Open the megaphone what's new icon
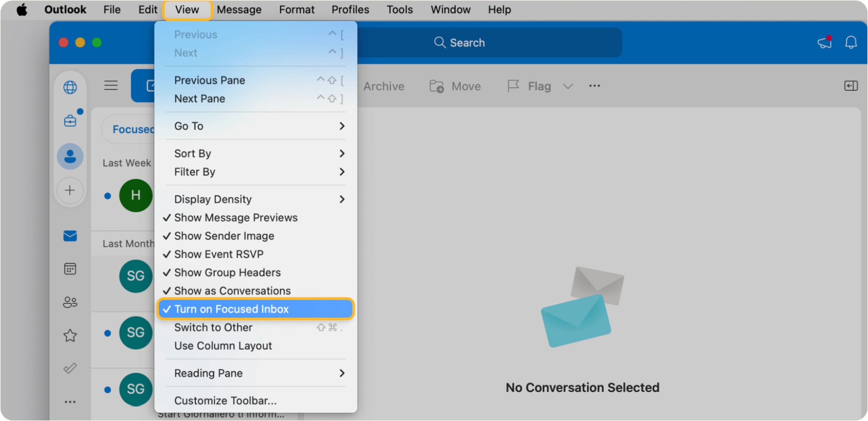 click(x=825, y=42)
